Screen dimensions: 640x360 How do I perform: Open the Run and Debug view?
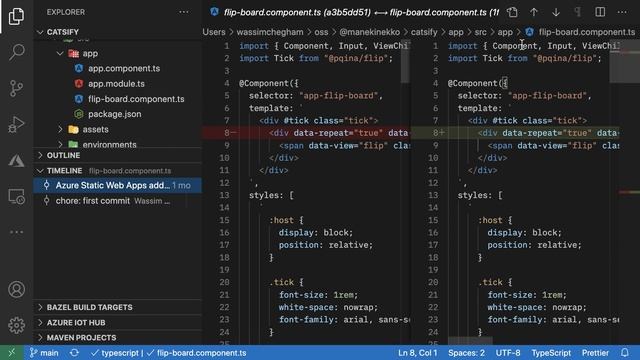[x=16, y=124]
